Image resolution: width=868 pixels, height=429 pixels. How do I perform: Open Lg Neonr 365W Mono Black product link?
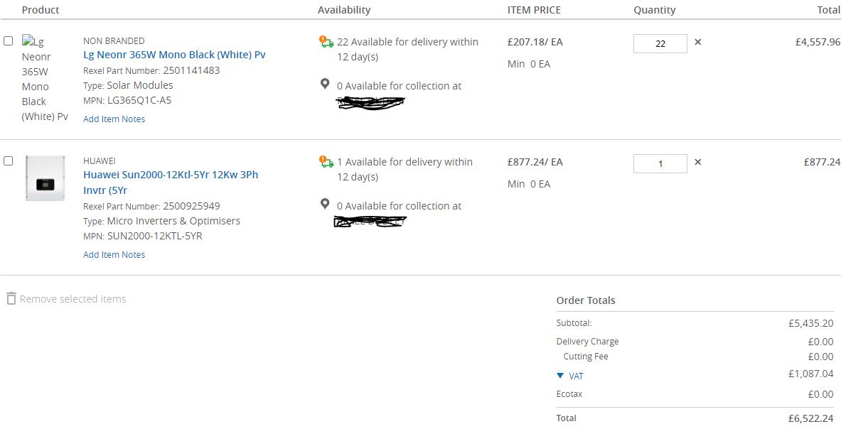coord(174,55)
